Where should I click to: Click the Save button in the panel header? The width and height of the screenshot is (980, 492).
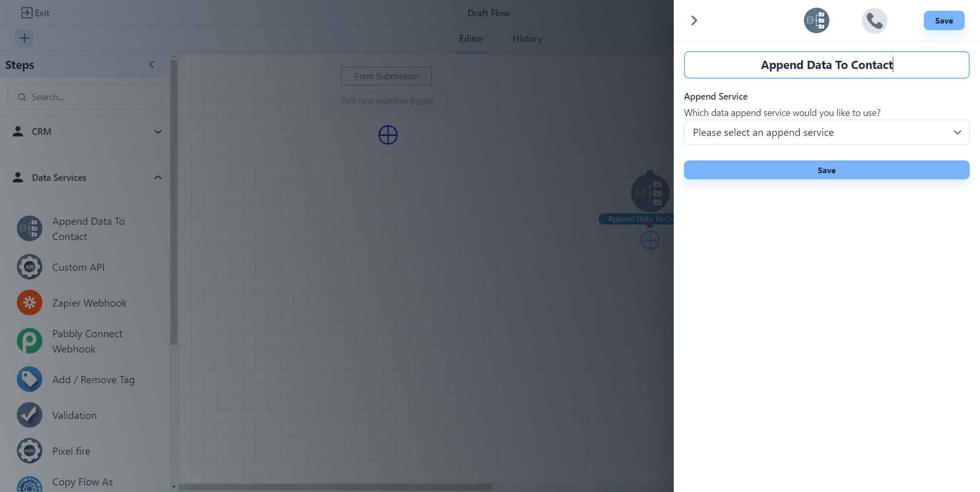tap(944, 20)
